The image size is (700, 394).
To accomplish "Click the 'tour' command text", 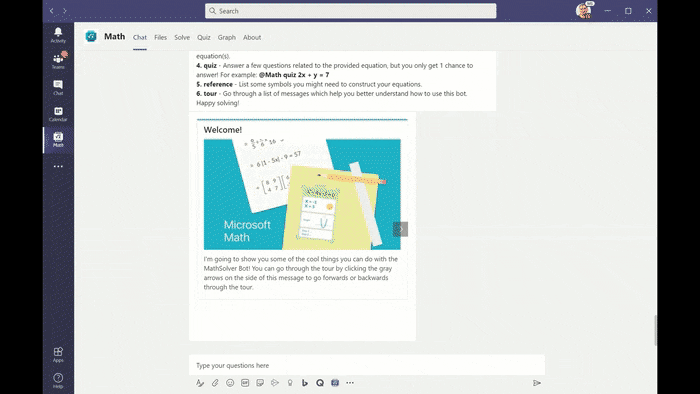I will click(210, 94).
